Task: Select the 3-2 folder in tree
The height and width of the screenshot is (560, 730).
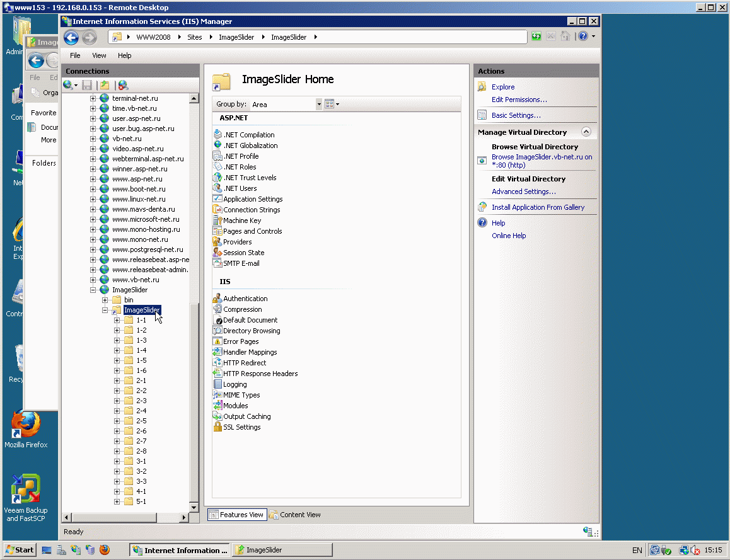Action: point(141,471)
